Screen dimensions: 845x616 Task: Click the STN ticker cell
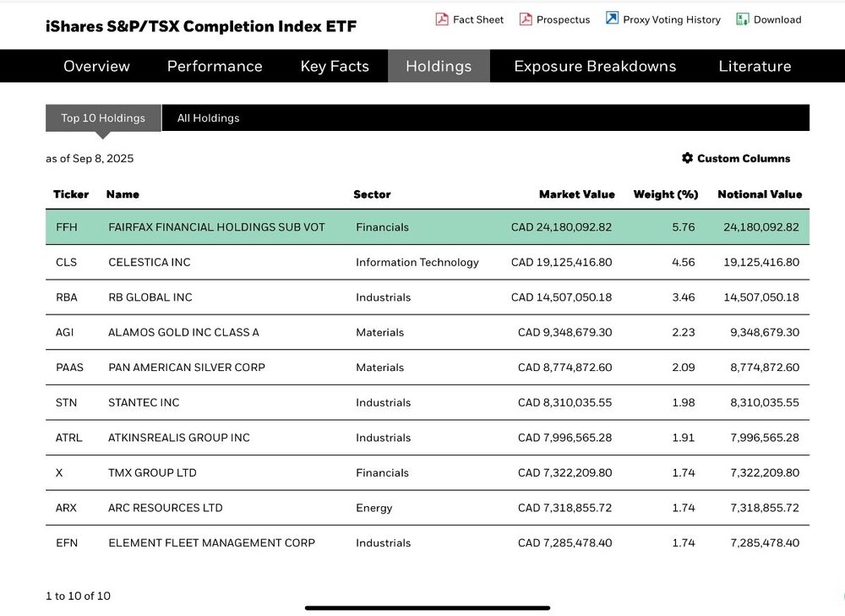[66, 402]
